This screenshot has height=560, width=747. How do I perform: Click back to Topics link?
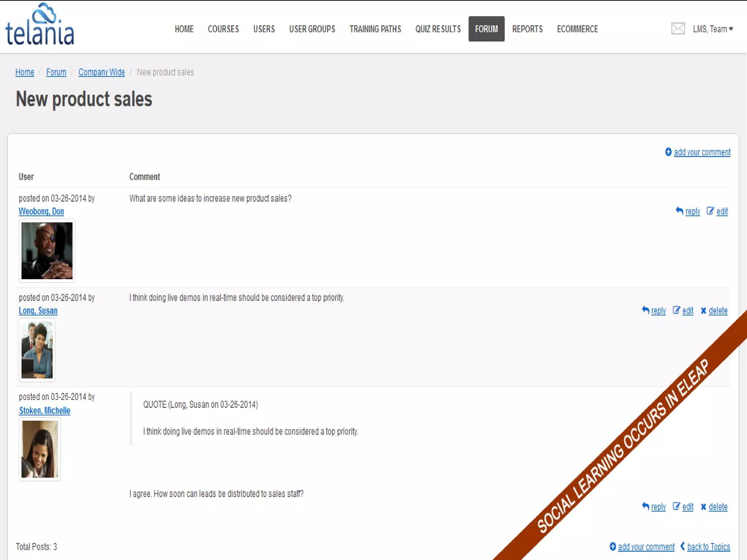click(708, 547)
